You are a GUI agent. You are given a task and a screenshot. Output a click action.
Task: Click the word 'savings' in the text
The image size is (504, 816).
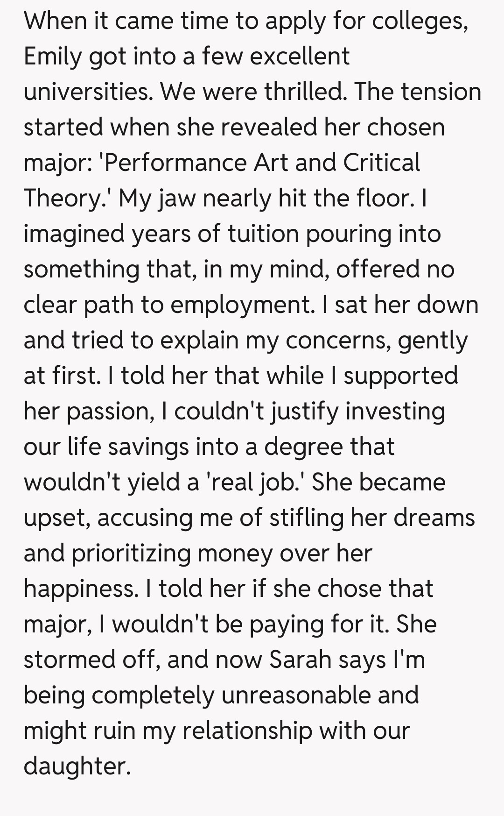(x=148, y=447)
